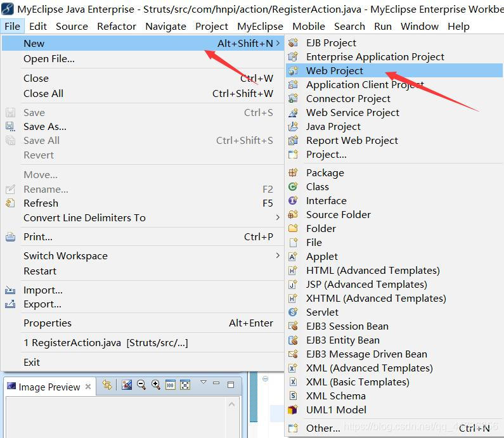Select EJB3 Session Bean

point(394,326)
